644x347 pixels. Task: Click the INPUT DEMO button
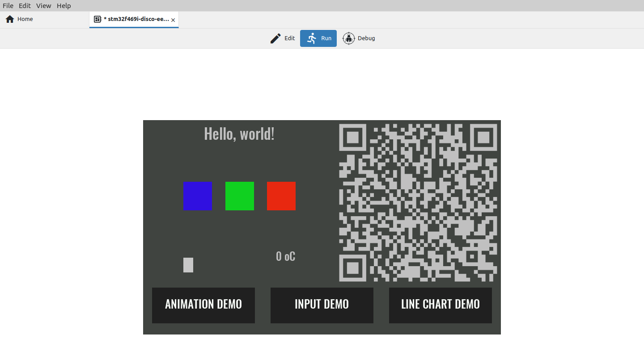[322, 305]
